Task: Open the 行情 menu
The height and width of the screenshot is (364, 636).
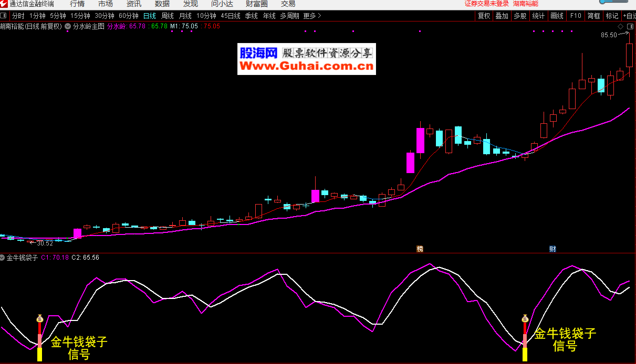Action: pos(77,4)
